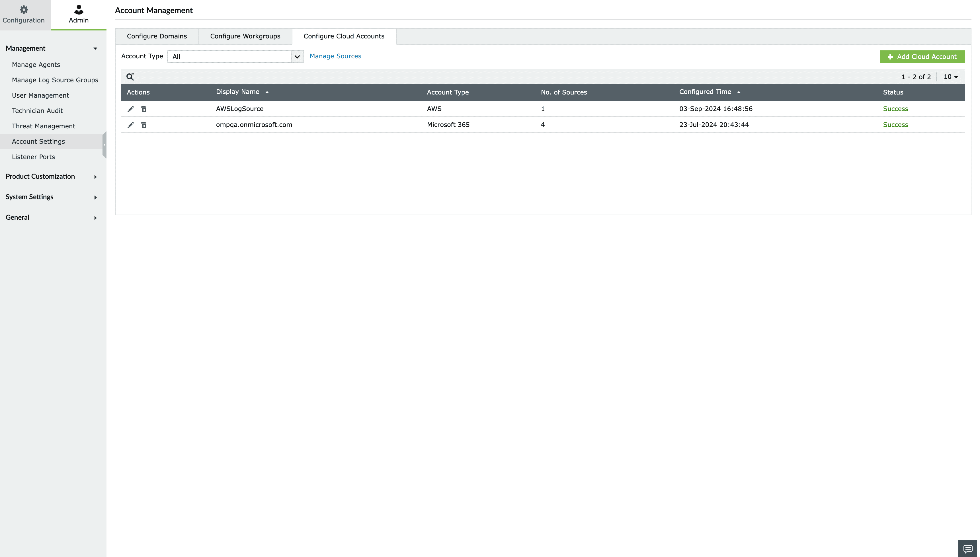Select the Admin user icon
The height and width of the screenshot is (557, 980).
(79, 15)
